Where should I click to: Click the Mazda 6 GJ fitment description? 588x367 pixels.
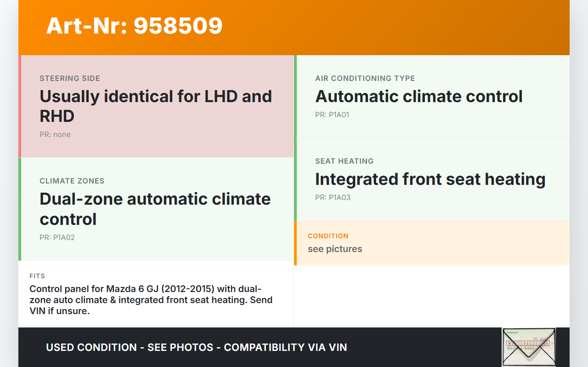[151, 300]
